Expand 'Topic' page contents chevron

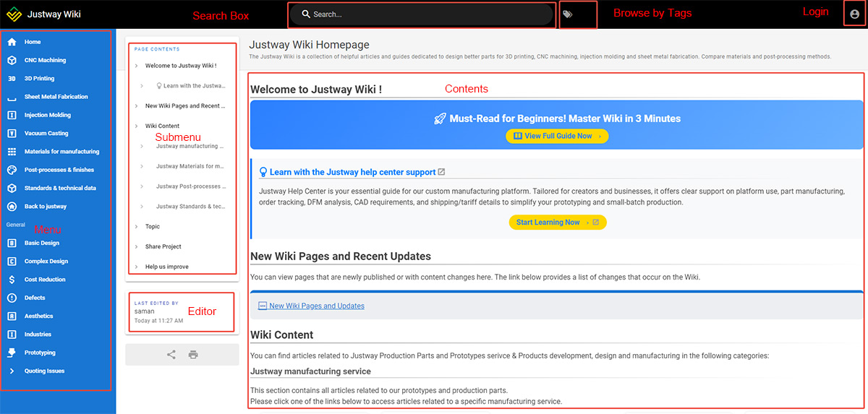point(137,227)
